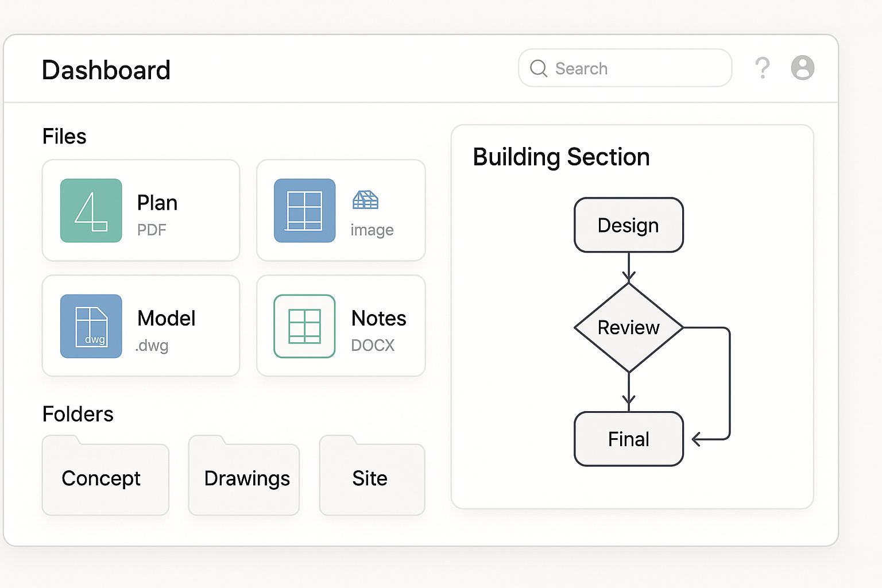The height and width of the screenshot is (588, 882).
Task: Open the image file card
Action: (341, 210)
